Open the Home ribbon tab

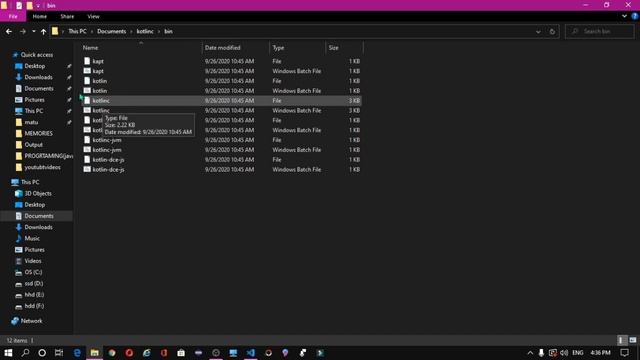click(x=40, y=16)
